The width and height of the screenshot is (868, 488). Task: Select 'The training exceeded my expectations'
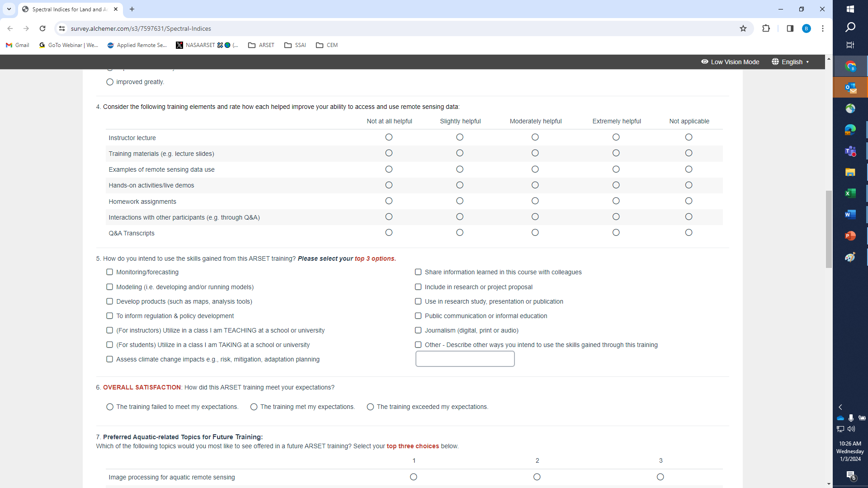(370, 407)
